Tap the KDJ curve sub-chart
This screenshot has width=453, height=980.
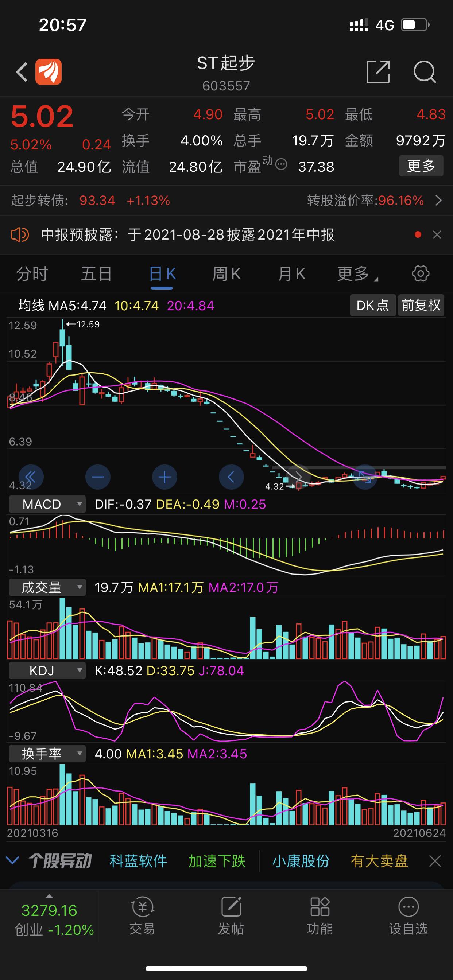coord(226,711)
